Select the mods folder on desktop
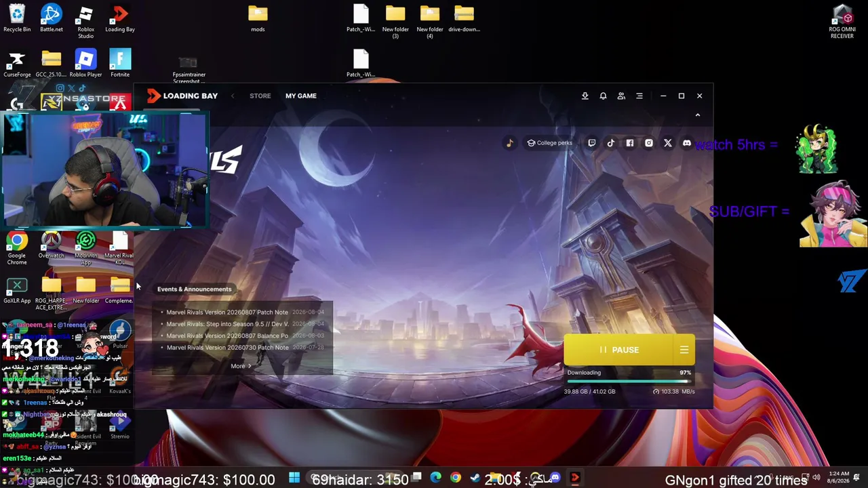This screenshot has width=868, height=488. (x=258, y=18)
